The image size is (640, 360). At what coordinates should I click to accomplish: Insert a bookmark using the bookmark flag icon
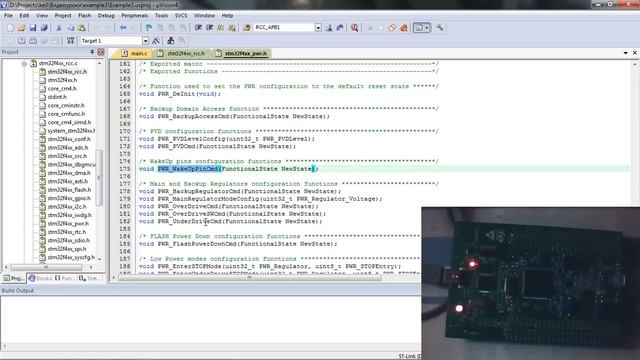click(x=149, y=28)
